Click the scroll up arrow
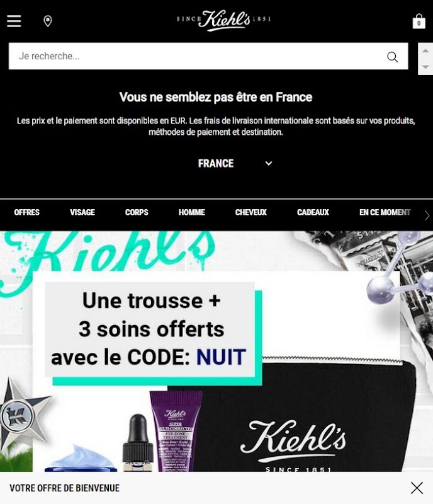 click(425, 51)
